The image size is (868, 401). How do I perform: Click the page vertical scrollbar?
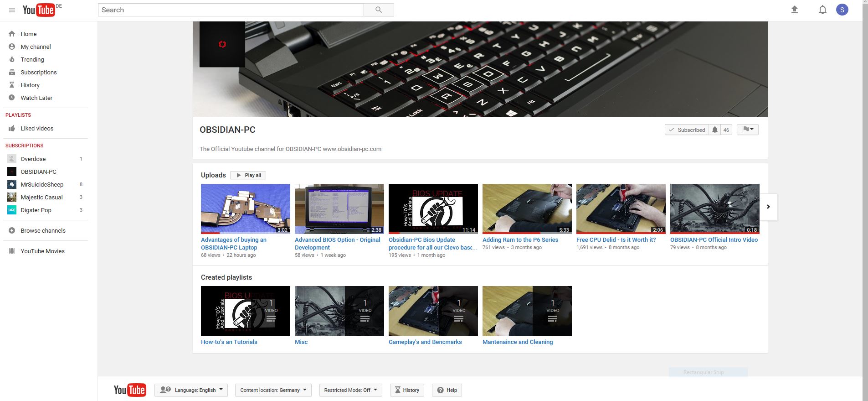865,200
